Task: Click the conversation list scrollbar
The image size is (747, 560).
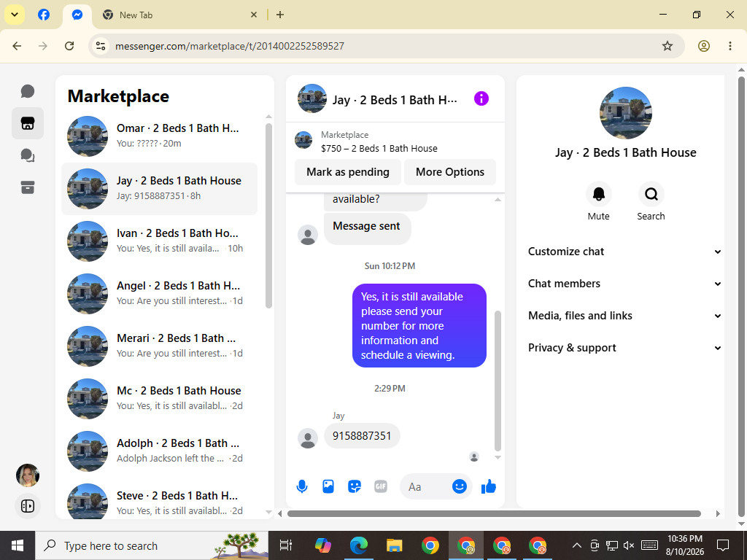Action: 268,216
